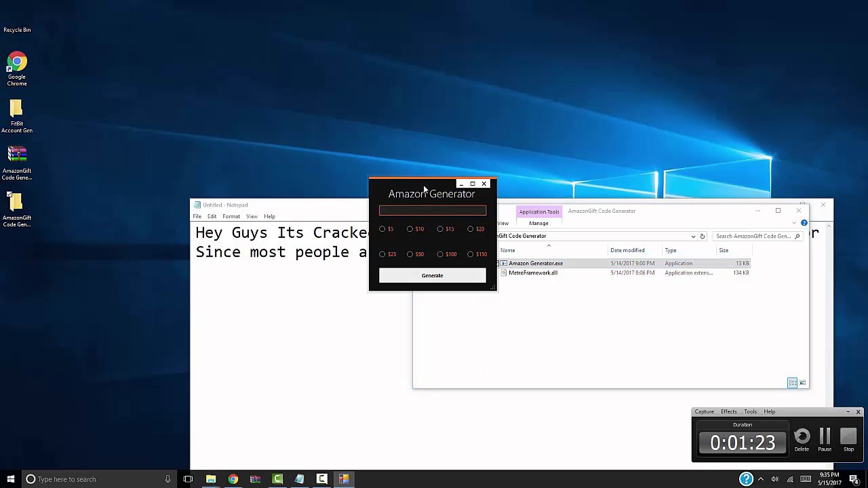Screen dimensions: 868x488
Task: Refresh the Explorer folder view
Action: click(703, 236)
